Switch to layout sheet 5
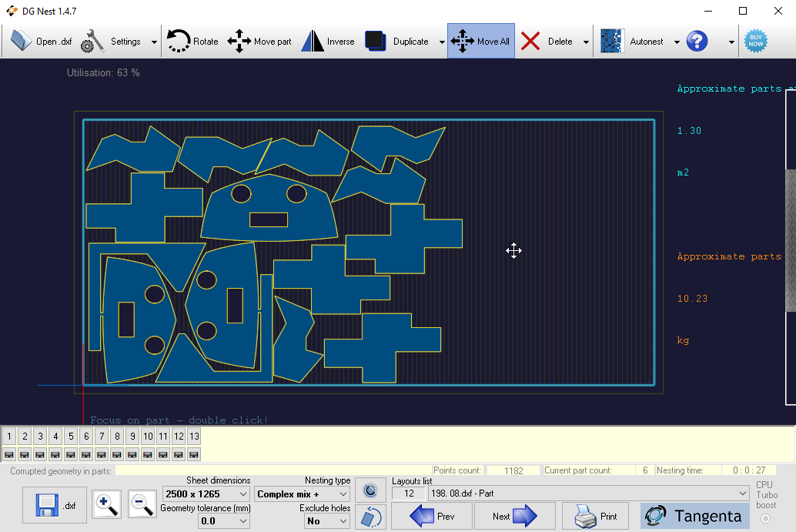This screenshot has height=532, width=796. 71,436
